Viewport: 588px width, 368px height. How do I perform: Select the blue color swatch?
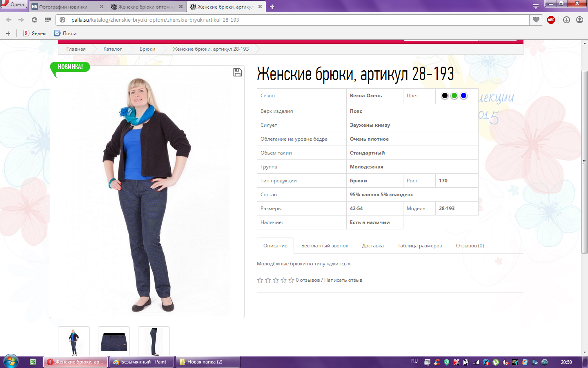(463, 96)
